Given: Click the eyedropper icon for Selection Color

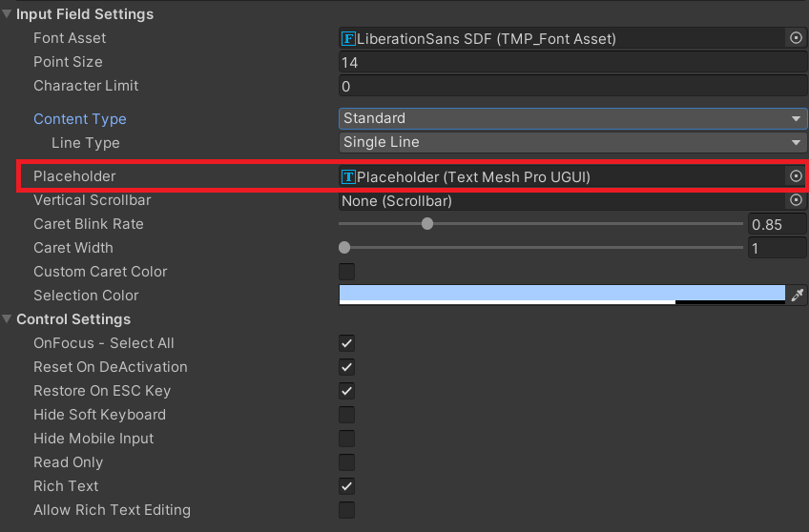Looking at the screenshot, I should pyautogui.click(x=798, y=295).
